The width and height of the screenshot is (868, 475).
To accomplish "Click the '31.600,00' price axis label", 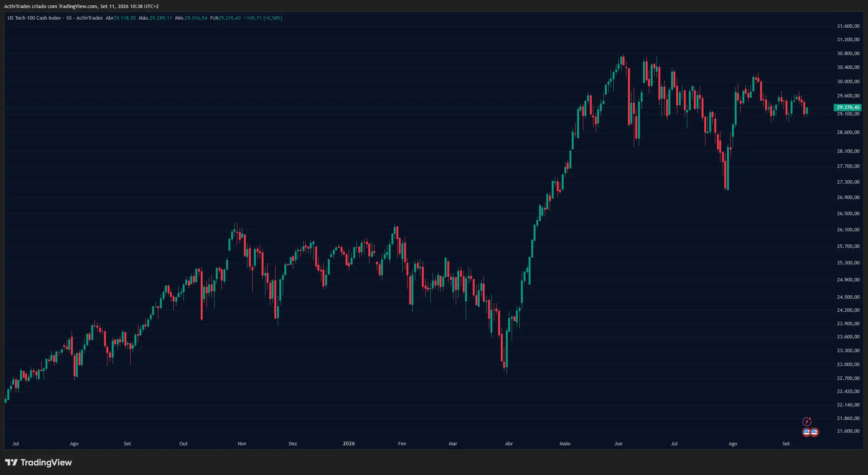I will (848, 26).
